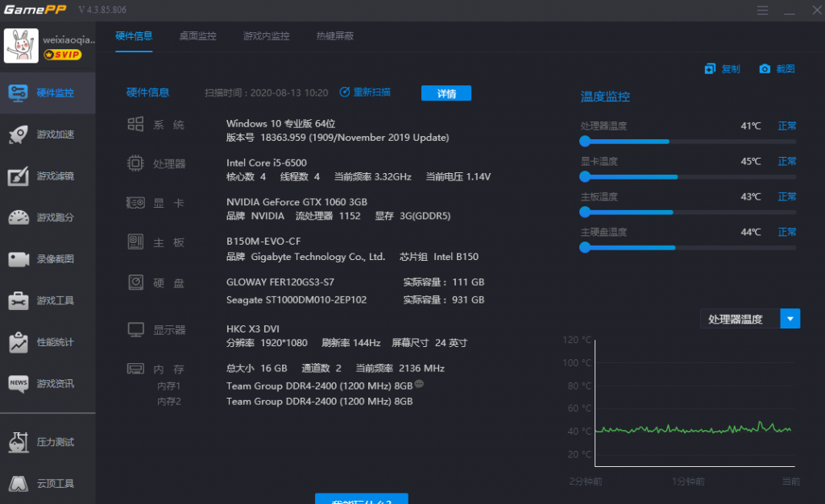
Task: Open 游戏加速 rocket icon in sidebar
Action: tap(19, 134)
